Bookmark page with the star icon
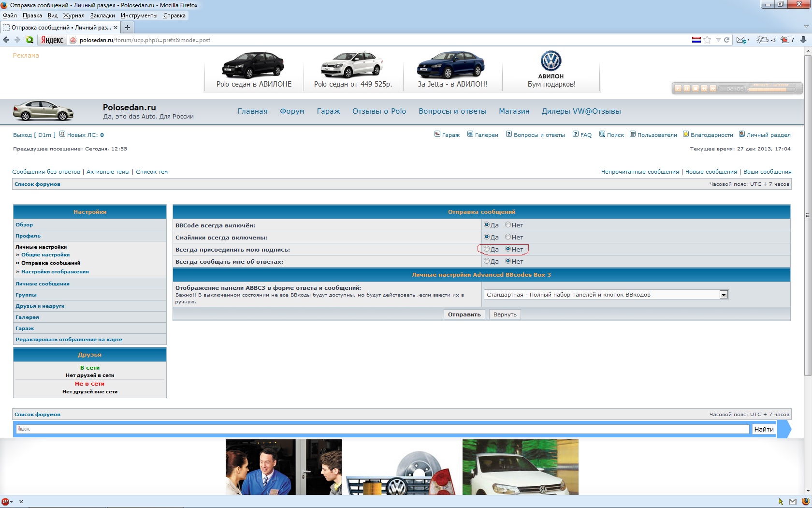 (707, 40)
